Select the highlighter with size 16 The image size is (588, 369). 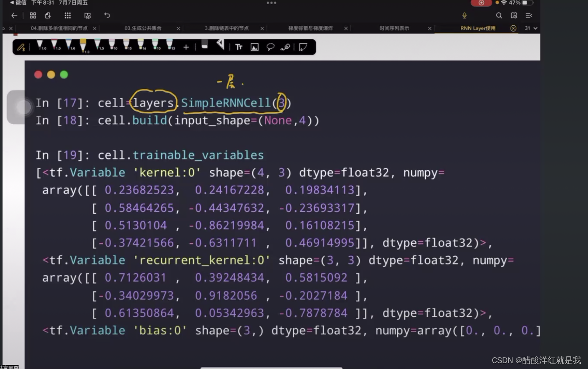point(142,45)
